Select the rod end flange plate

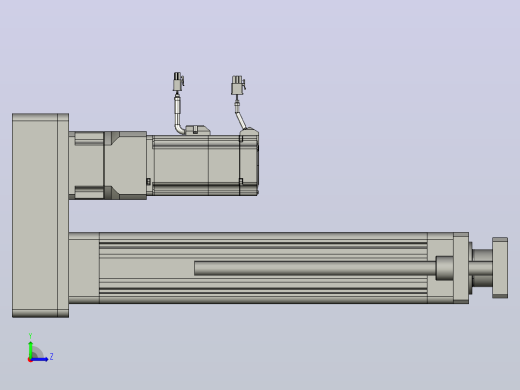click(500, 268)
